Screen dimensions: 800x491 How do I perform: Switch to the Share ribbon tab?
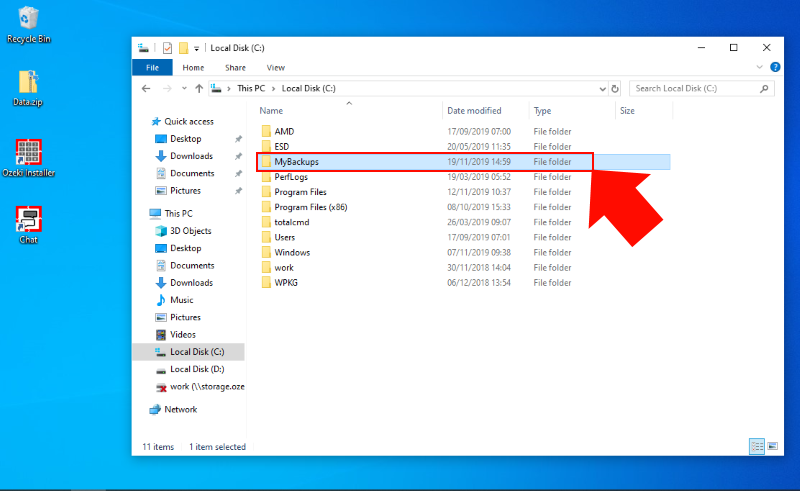point(235,67)
